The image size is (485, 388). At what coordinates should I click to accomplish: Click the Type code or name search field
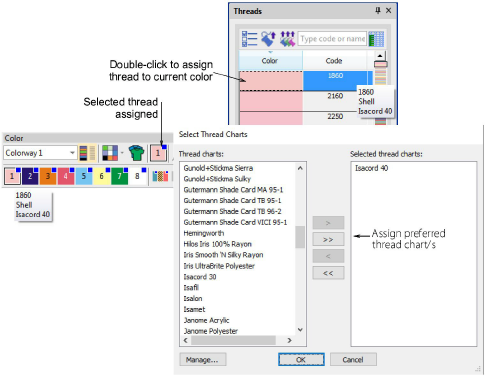coord(332,39)
